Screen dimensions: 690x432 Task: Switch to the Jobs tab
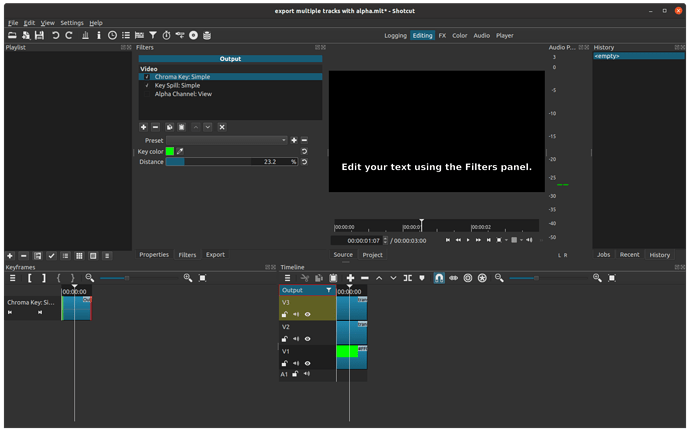[603, 255]
